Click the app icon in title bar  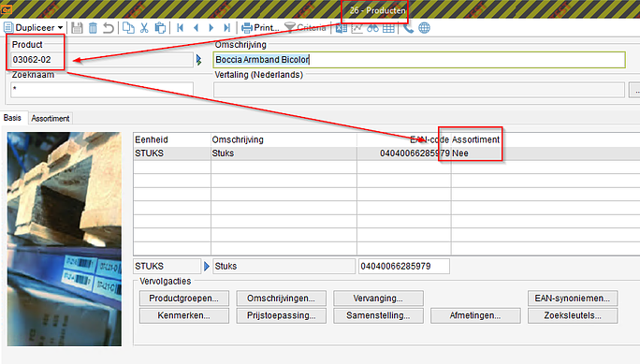pyautogui.click(x=7, y=9)
